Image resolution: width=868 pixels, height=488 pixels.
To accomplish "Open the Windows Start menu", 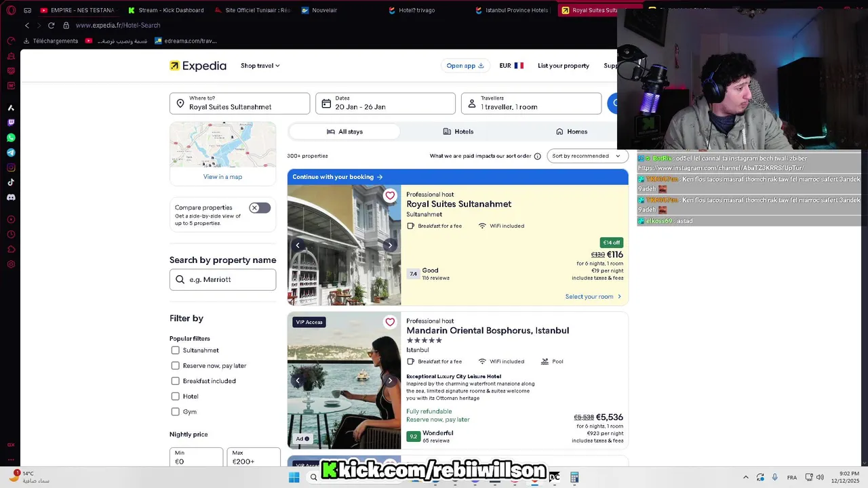I will coord(294,477).
